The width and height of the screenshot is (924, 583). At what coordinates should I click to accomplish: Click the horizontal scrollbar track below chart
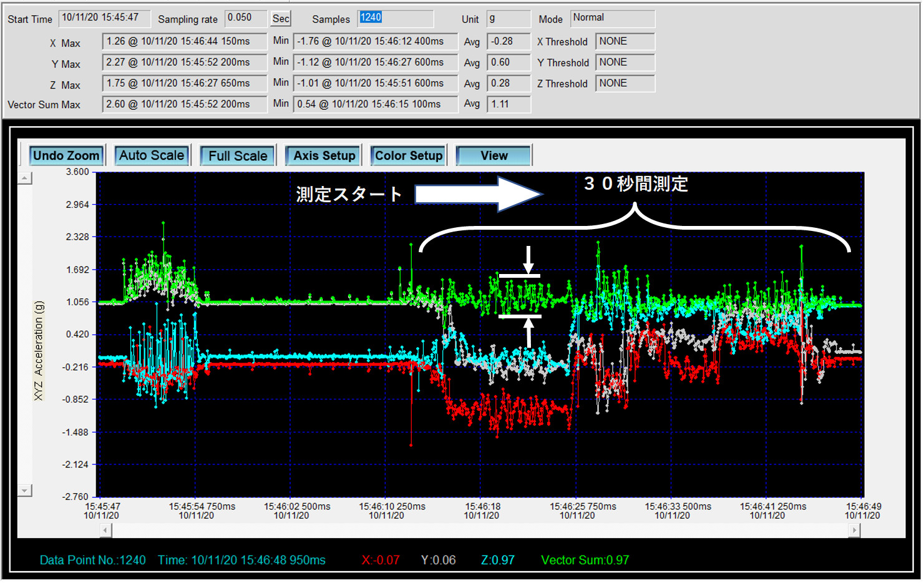click(x=480, y=531)
